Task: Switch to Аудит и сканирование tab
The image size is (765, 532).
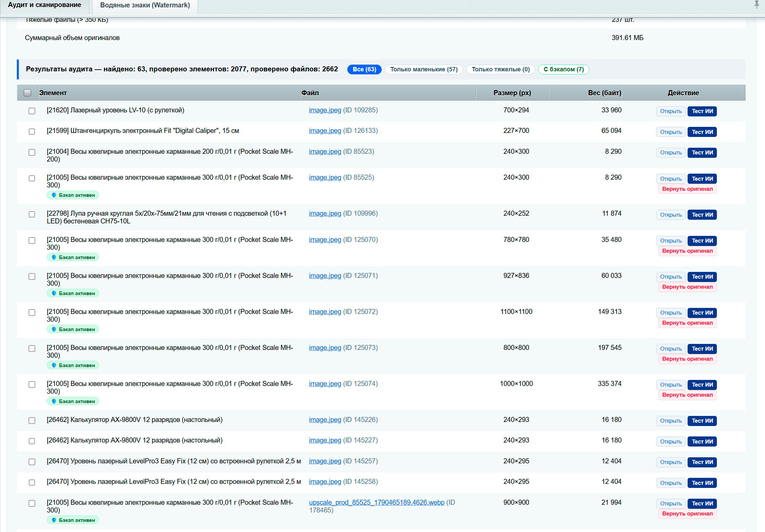Action: click(x=44, y=5)
